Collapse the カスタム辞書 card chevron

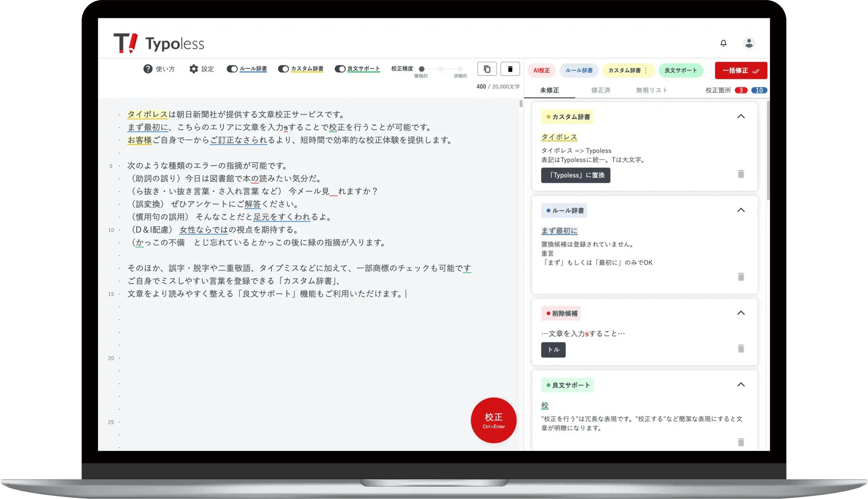tap(741, 116)
